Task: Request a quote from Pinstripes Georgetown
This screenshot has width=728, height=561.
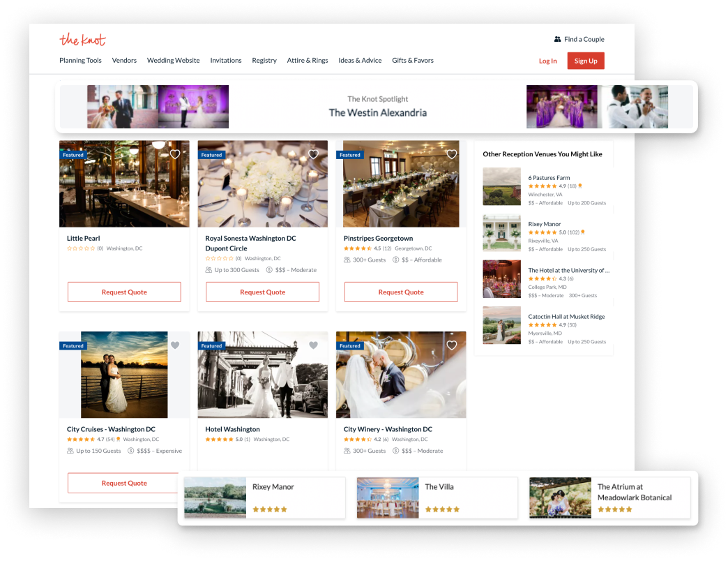Action: click(x=401, y=292)
